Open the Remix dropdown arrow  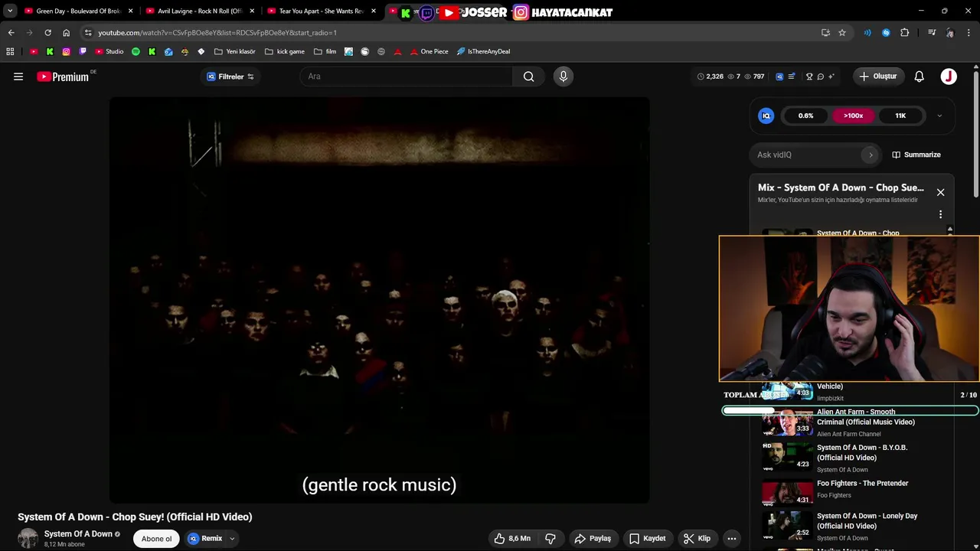pos(232,539)
